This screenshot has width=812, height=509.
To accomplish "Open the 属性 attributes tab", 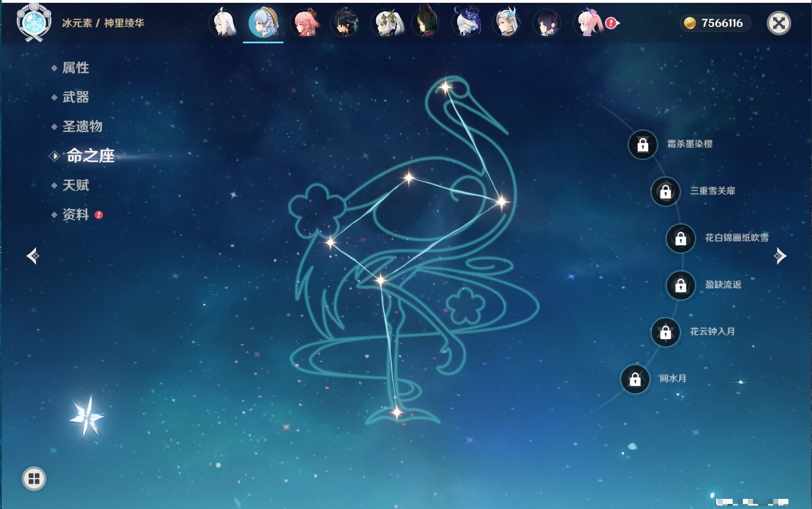I will tap(75, 68).
